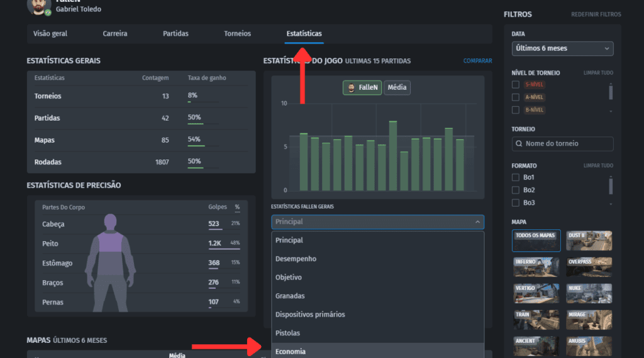
Task: Open the Partidas tab
Action: 175,34
